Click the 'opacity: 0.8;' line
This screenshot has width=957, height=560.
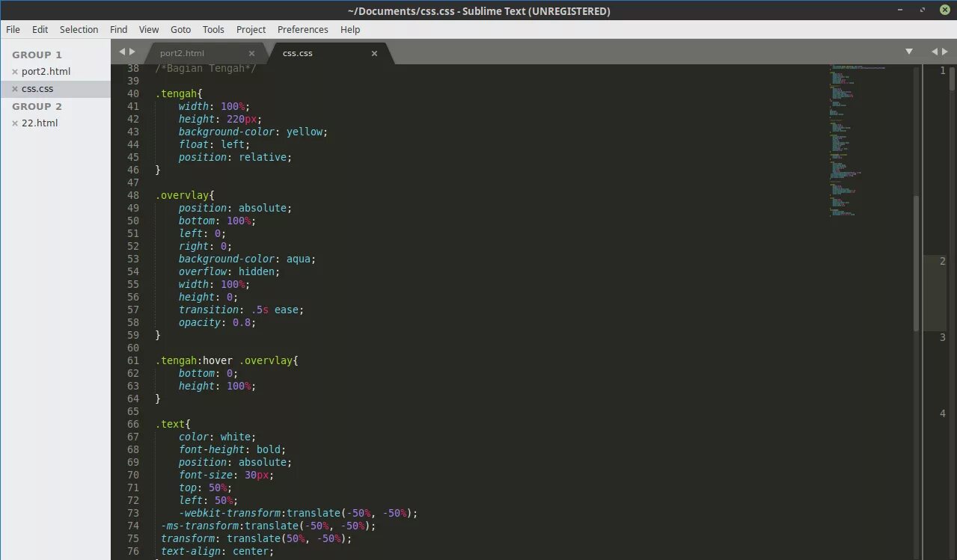[x=217, y=322]
